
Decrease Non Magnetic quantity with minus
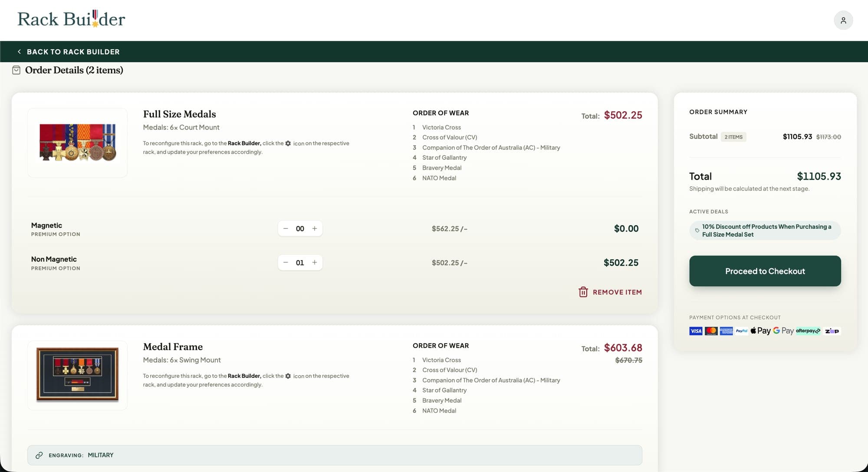coord(286,263)
